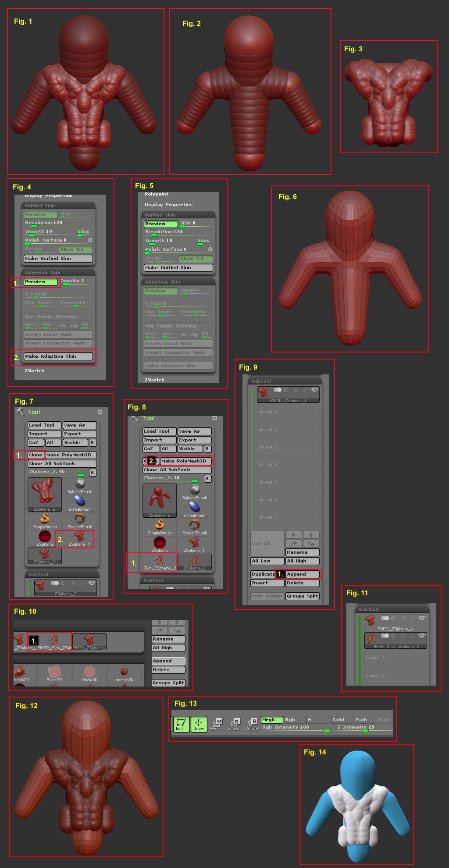The image size is (449, 868).
Task: Enable Zadd in Fig. 13
Action: pos(342,720)
